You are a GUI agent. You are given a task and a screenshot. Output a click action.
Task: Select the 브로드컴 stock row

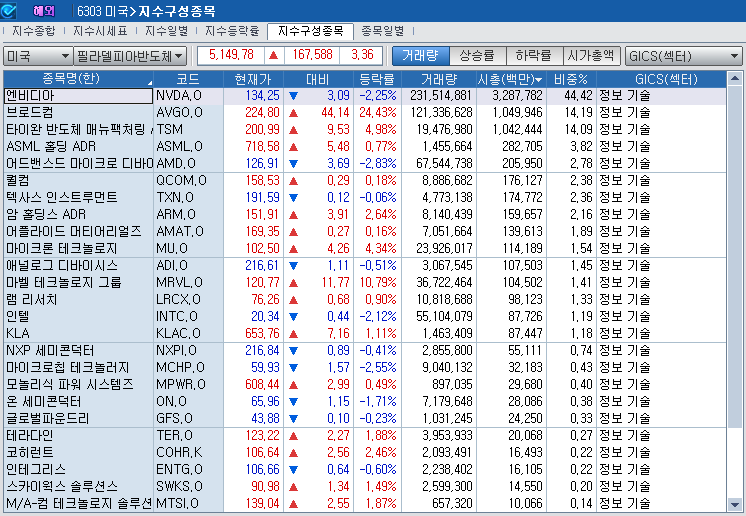[x=365, y=113]
